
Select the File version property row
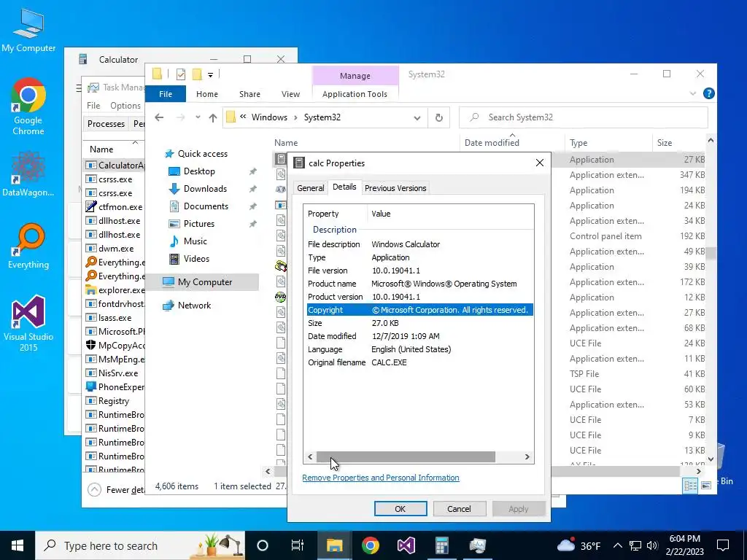(419, 271)
